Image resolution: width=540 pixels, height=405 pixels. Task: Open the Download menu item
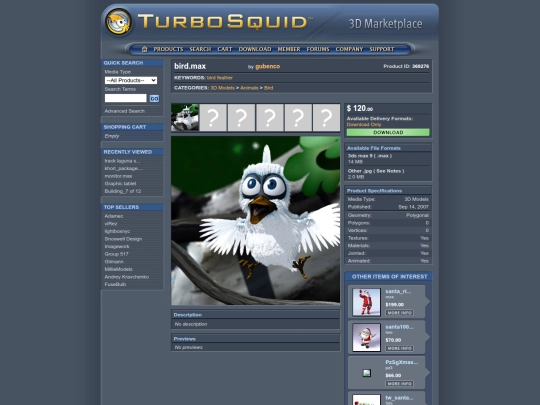pyautogui.click(x=255, y=49)
